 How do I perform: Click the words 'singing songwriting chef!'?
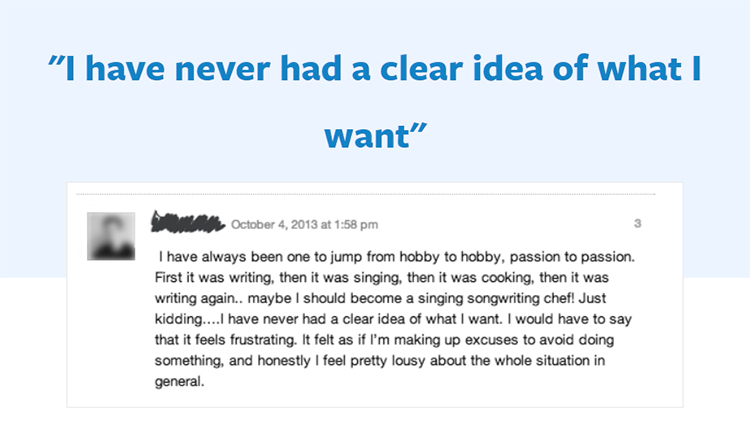coord(496,298)
